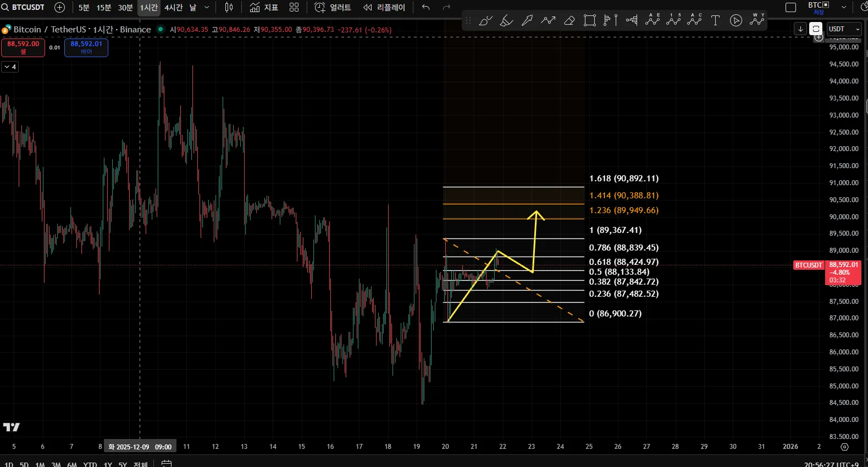Choose the rectangle shape tool
Screen dimensions: 868x467
590,21
